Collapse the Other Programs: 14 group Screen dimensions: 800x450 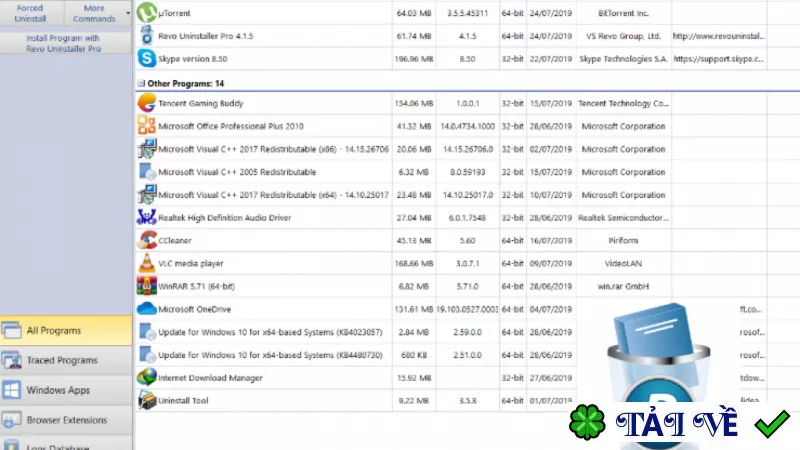(141, 83)
